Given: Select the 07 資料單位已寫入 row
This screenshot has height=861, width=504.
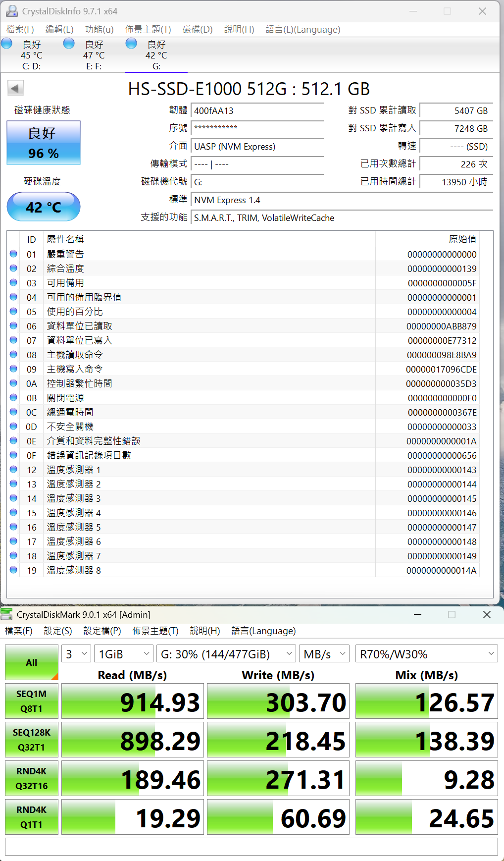Looking at the screenshot, I should coord(243,340).
